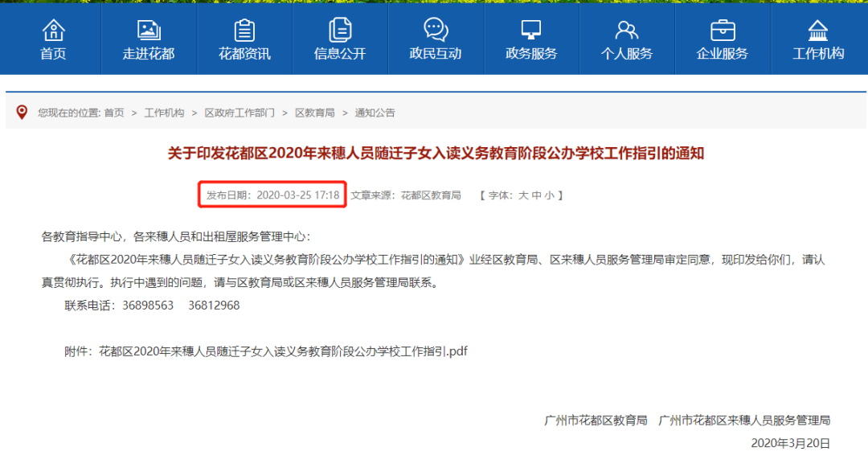Open the 个人服务 navigation label
The width and height of the screenshot is (868, 468).
[x=627, y=54]
